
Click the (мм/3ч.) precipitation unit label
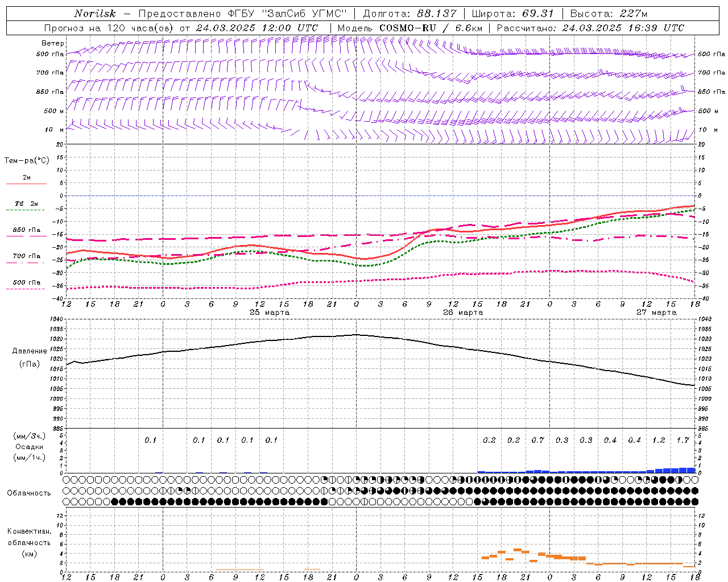[x=29, y=436]
